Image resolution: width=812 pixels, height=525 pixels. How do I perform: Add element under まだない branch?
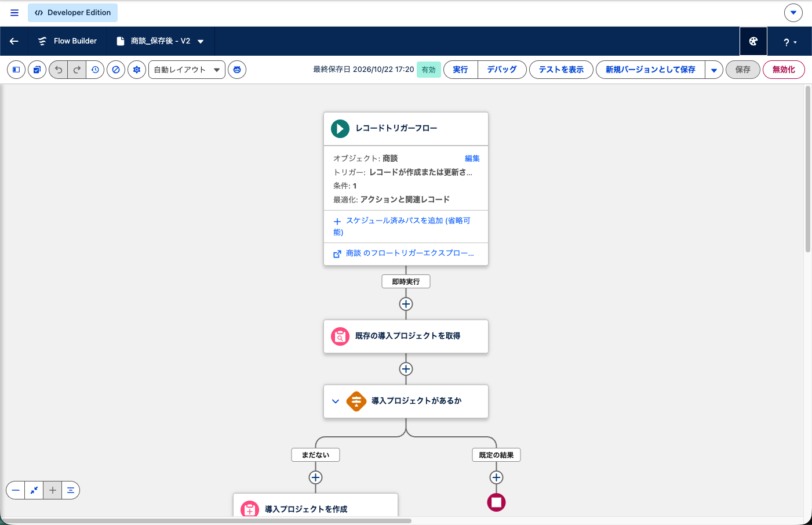coord(316,477)
